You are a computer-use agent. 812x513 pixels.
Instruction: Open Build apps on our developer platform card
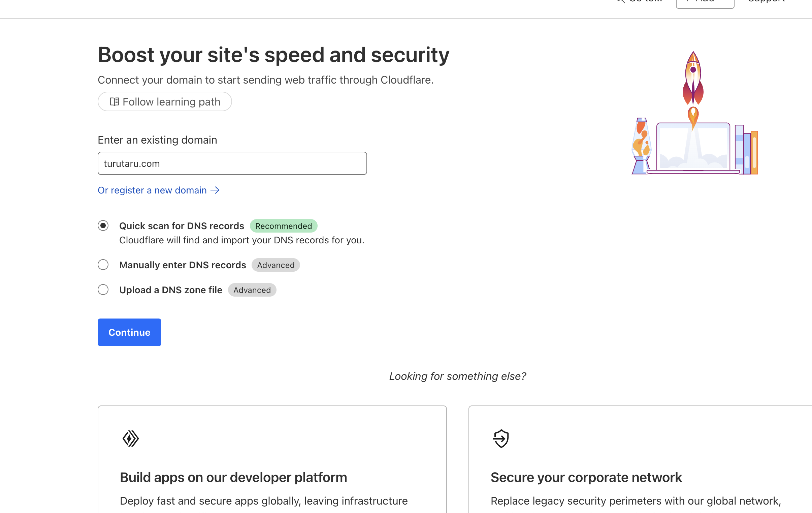(x=272, y=459)
